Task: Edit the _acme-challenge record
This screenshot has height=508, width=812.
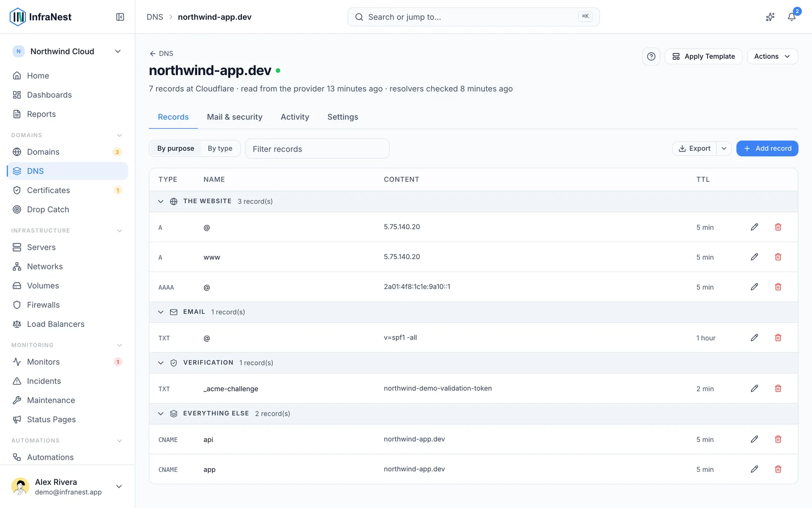Action: [754, 389]
